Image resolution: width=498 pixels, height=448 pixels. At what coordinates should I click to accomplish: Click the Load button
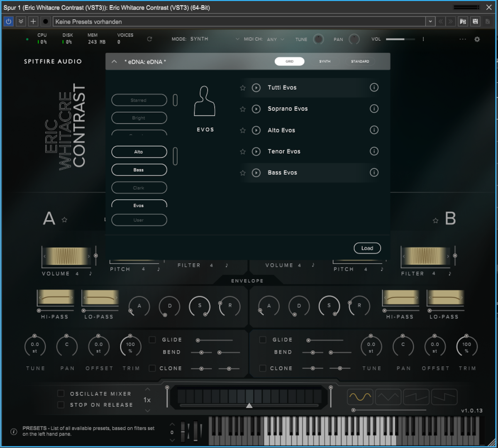(x=367, y=248)
